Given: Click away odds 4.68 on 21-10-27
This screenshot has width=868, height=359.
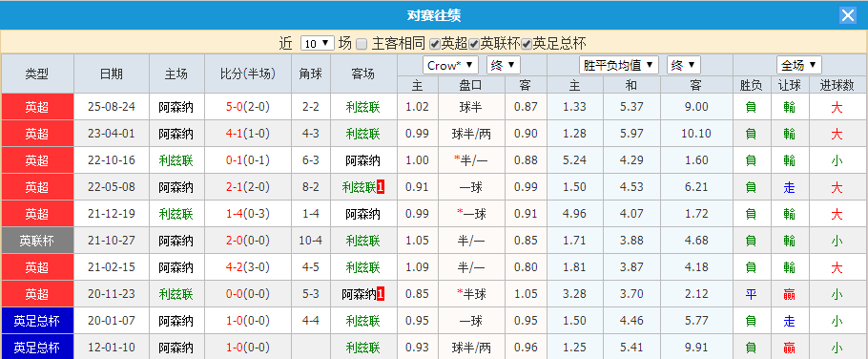Looking at the screenshot, I should [x=696, y=241].
